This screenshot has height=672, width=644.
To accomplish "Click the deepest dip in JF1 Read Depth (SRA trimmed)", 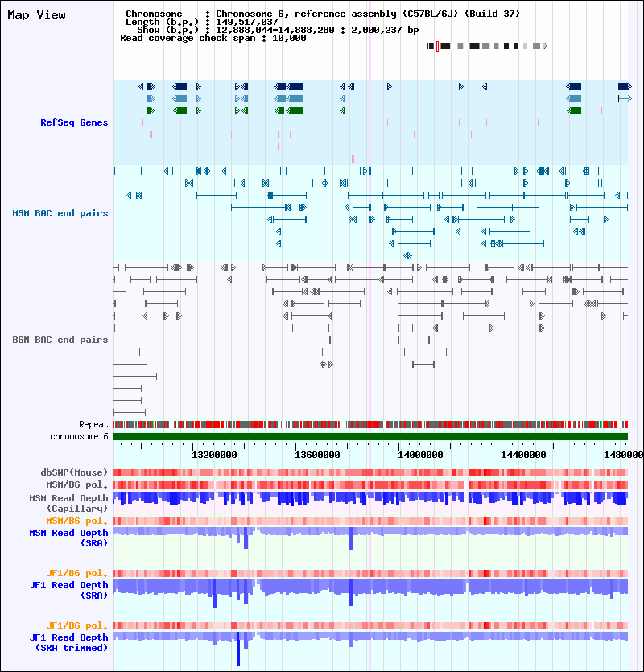I will (x=238, y=649).
